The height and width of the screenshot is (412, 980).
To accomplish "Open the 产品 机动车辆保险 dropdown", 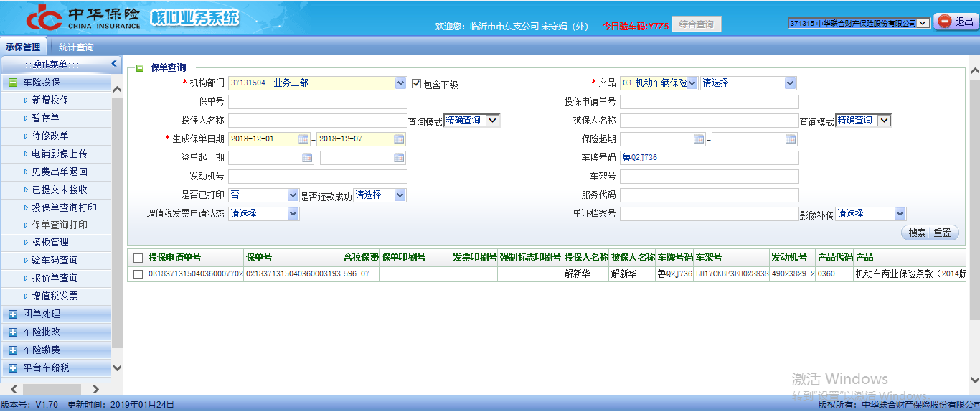I will pos(692,83).
